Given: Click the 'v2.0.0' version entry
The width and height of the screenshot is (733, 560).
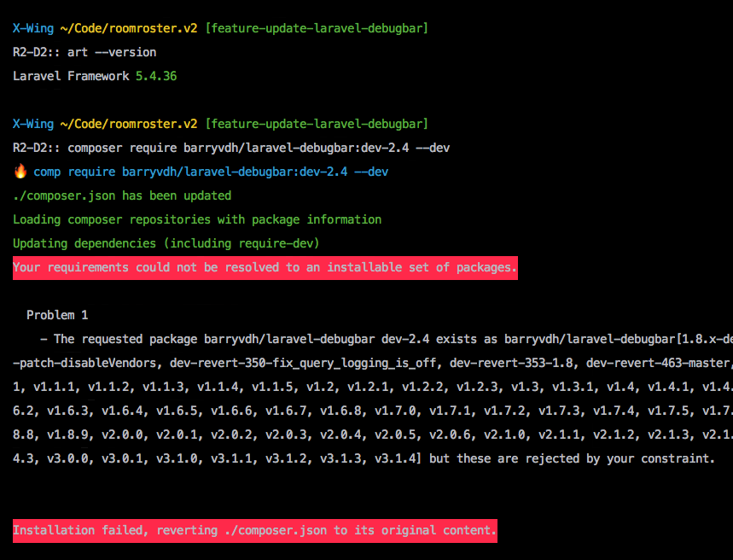Looking at the screenshot, I should (122, 435).
